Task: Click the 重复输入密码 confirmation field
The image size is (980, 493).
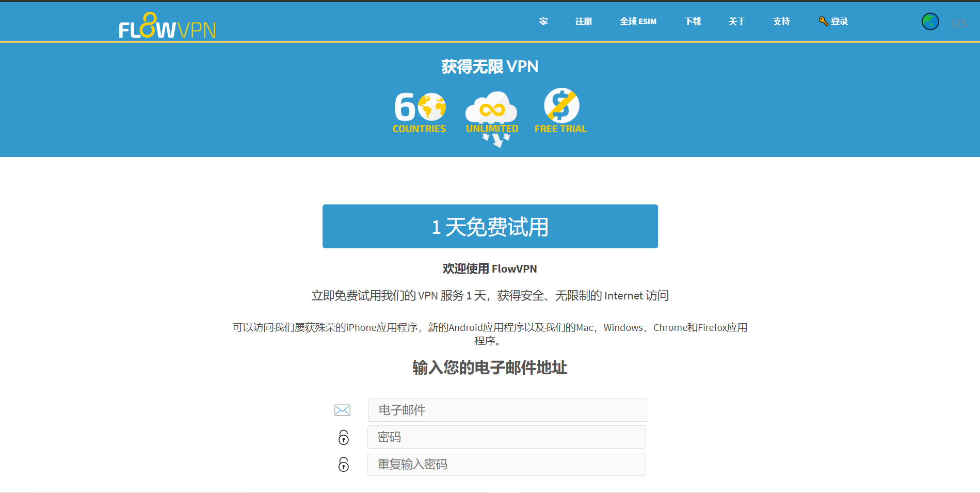Action: pos(506,464)
